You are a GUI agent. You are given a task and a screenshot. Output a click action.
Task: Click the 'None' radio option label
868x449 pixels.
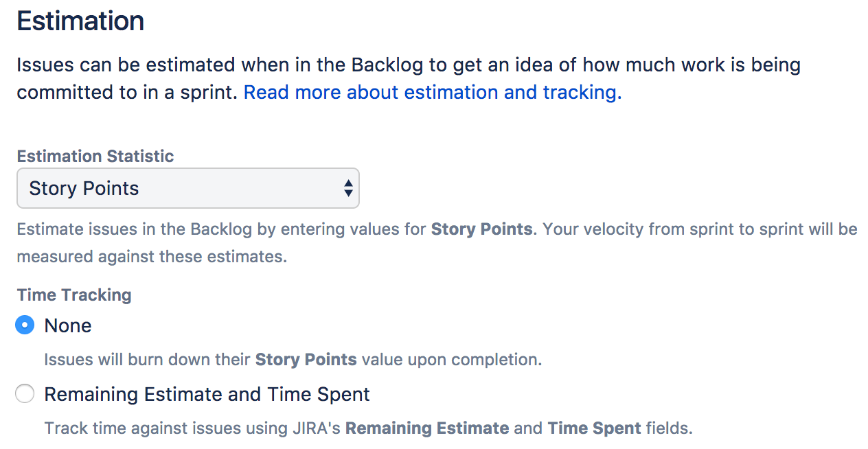tap(68, 325)
